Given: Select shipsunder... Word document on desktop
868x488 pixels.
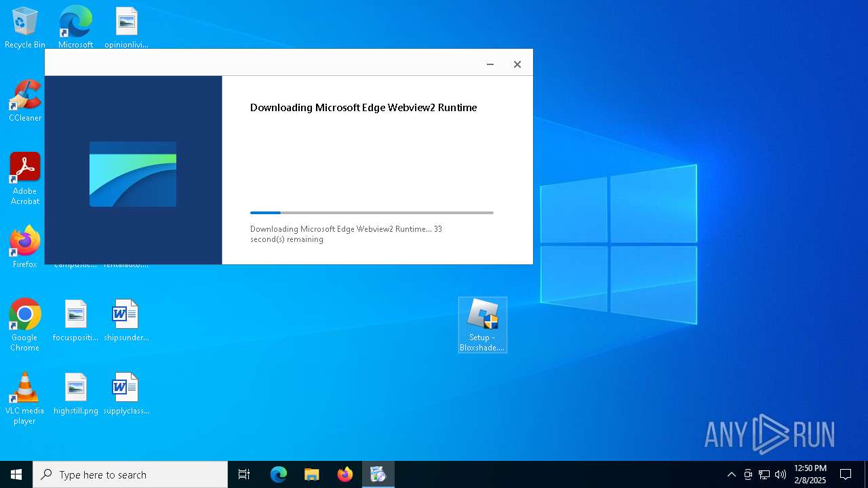Looking at the screenshot, I should pyautogui.click(x=126, y=321).
